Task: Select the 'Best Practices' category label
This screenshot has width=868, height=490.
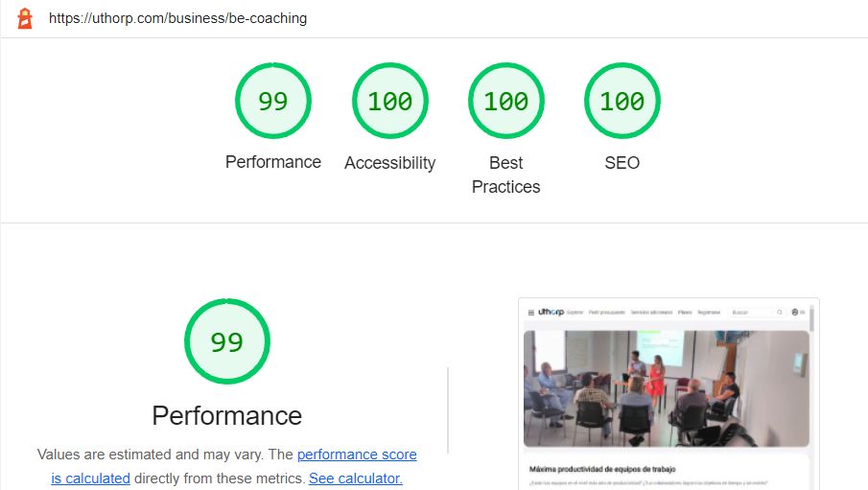Action: [x=506, y=175]
